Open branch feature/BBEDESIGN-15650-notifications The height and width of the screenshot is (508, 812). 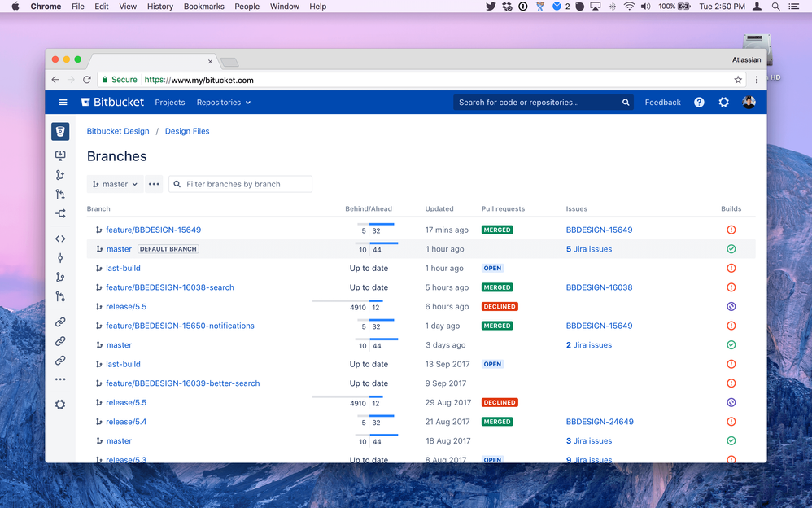tap(180, 326)
